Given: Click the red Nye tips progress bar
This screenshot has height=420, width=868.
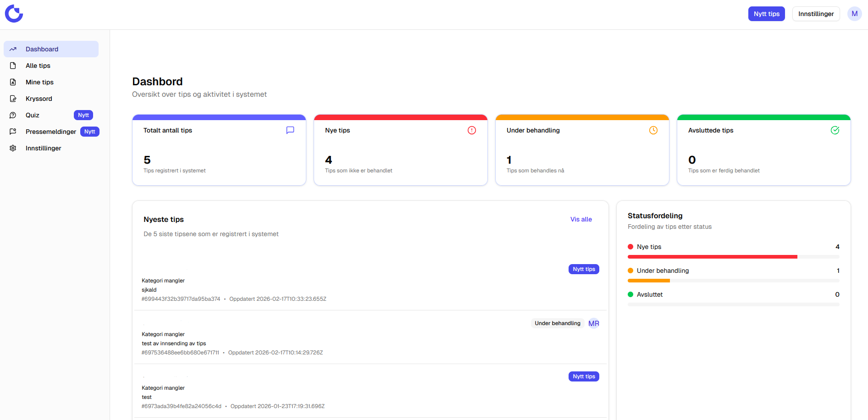Looking at the screenshot, I should click(x=712, y=257).
